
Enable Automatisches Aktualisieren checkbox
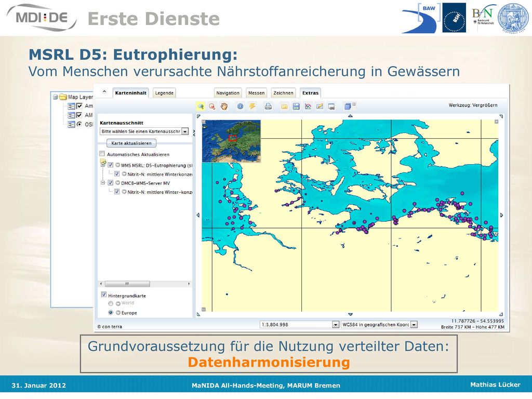(x=102, y=154)
